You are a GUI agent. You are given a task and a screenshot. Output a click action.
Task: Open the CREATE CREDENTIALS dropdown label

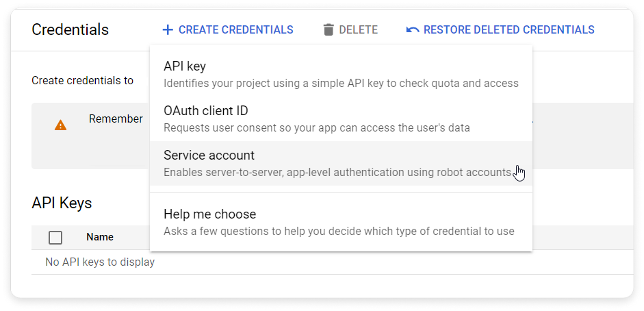coord(235,29)
